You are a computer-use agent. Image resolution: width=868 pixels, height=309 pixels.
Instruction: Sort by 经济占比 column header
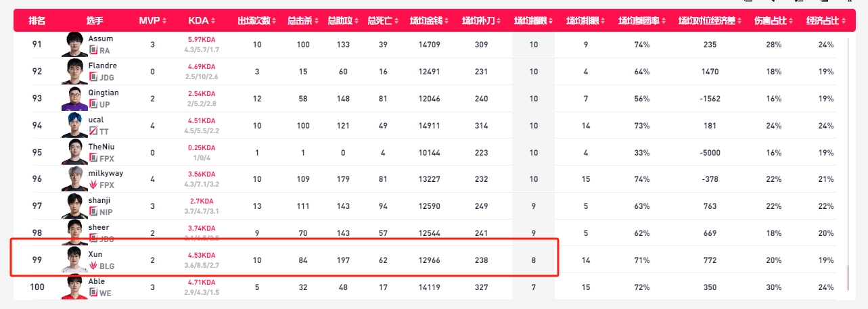(826, 21)
